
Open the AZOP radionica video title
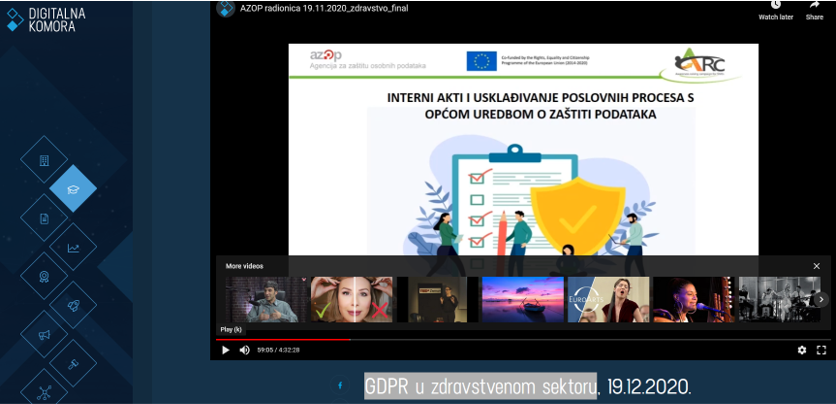tap(324, 8)
